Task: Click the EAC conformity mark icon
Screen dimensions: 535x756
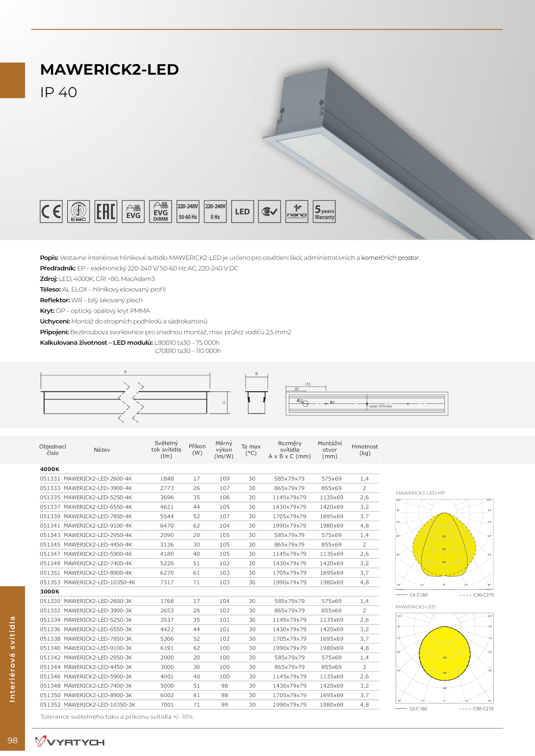Action: [x=106, y=211]
